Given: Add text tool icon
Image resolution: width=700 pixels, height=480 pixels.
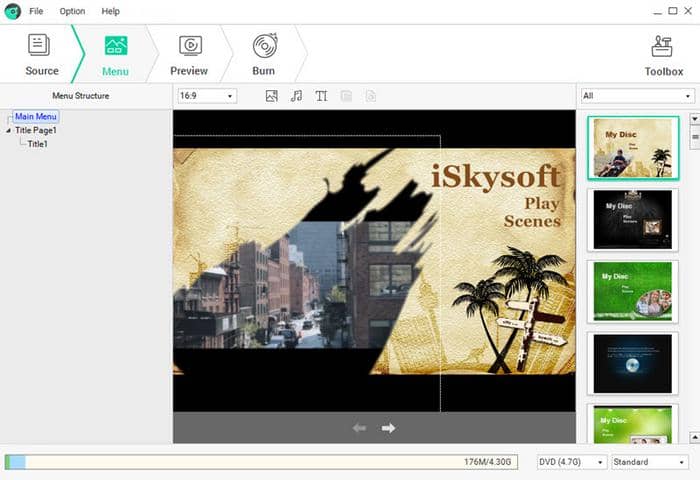Looking at the screenshot, I should (x=321, y=96).
